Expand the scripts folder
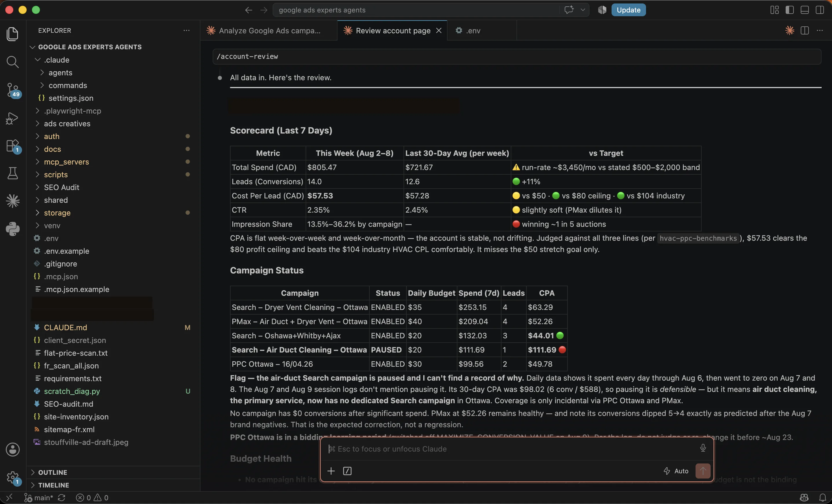 [56, 175]
